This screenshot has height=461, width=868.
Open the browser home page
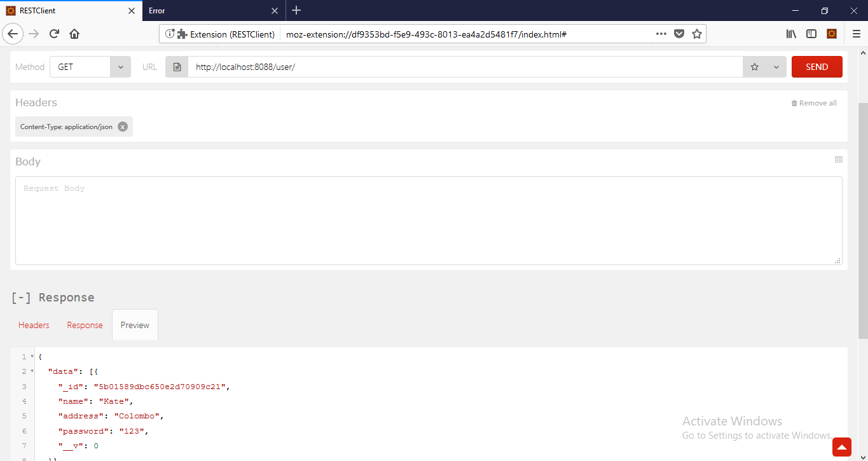click(x=74, y=34)
